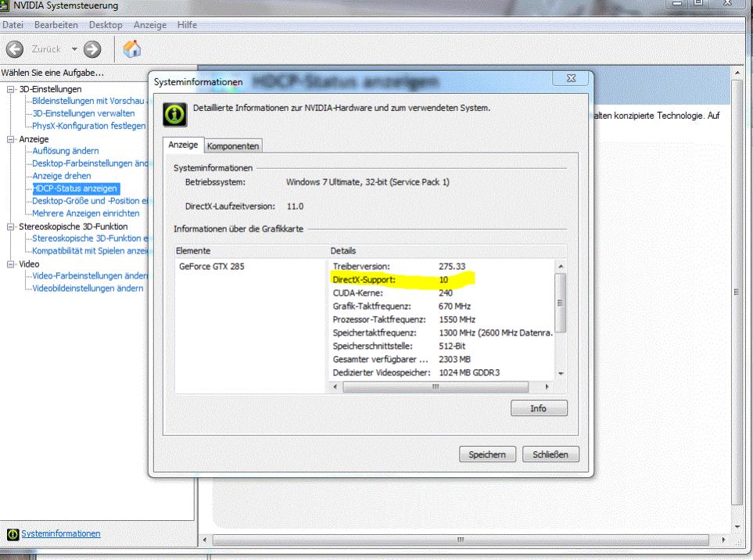The width and height of the screenshot is (753, 560).
Task: Select Desktop-Farbeinstellungen entry
Action: click(x=90, y=163)
